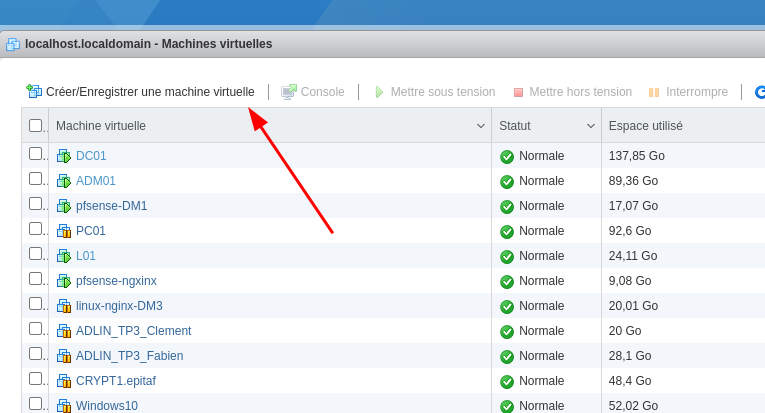
Task: Expand the Statut column dropdown arrow
Action: 591,126
